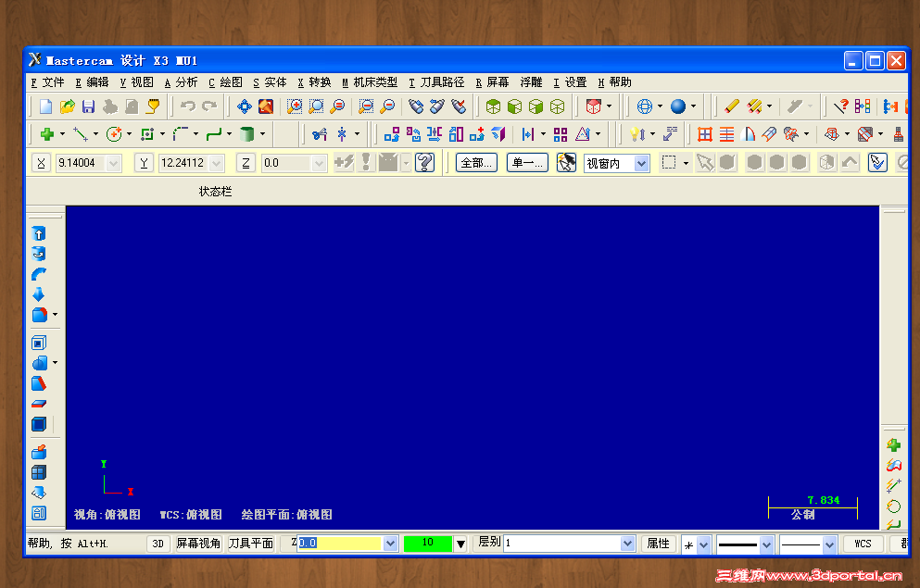Click the green rectangle creation icon

click(x=147, y=134)
